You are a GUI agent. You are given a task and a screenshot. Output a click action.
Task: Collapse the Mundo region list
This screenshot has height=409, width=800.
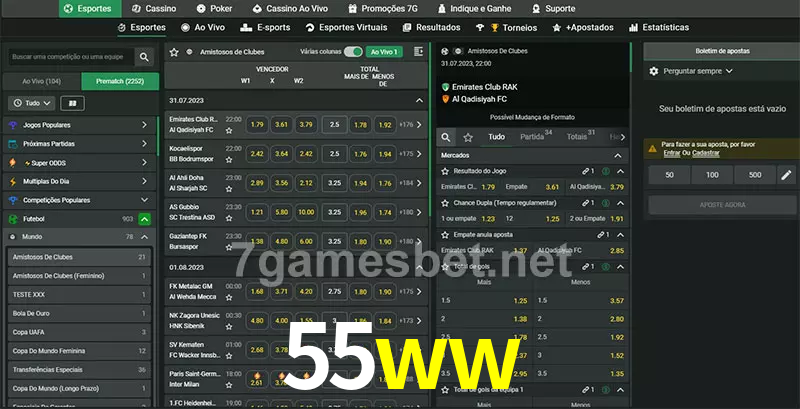[x=144, y=237]
